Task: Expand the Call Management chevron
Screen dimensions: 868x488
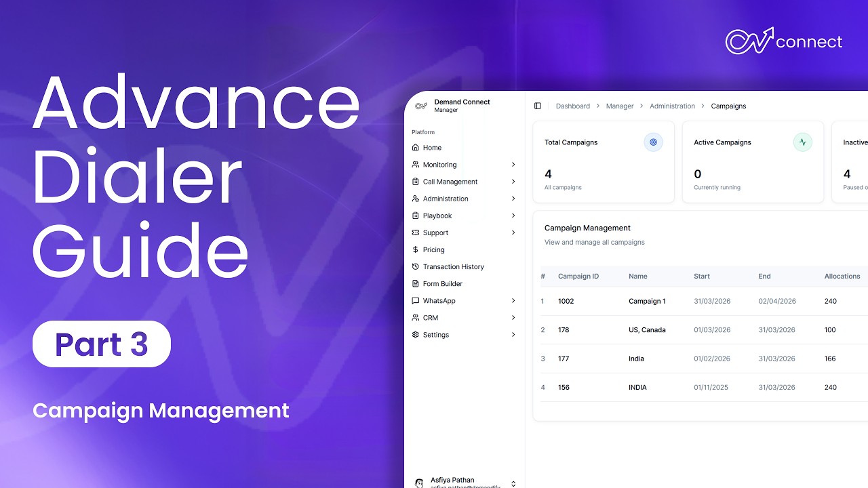Action: pos(513,182)
